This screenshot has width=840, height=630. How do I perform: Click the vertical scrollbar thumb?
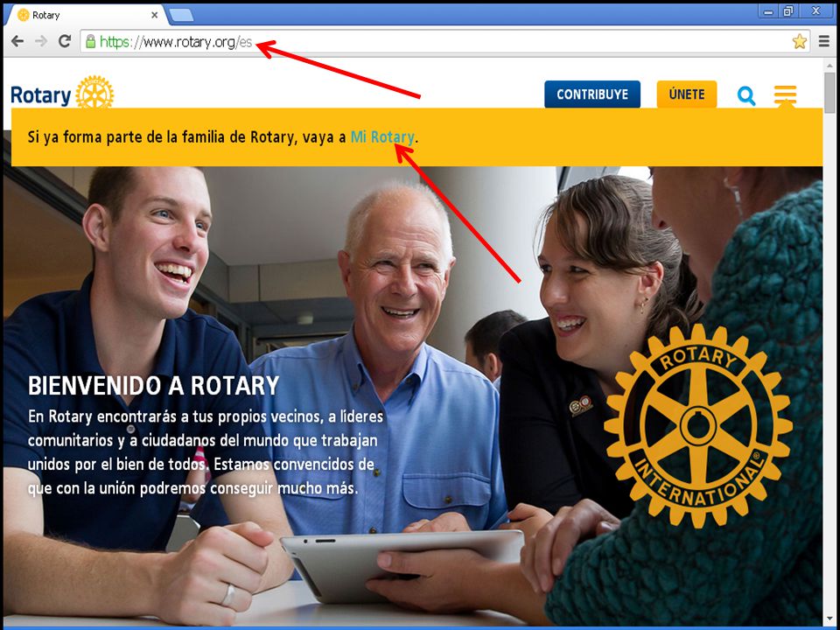(829, 93)
